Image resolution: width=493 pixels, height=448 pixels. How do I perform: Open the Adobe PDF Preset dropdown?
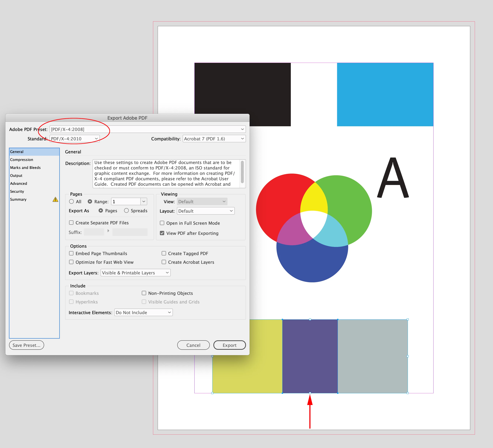[x=147, y=129]
